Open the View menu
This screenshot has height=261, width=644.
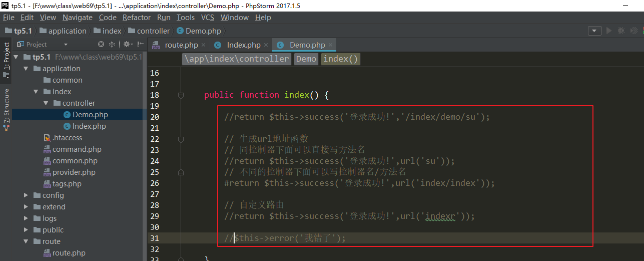click(48, 18)
